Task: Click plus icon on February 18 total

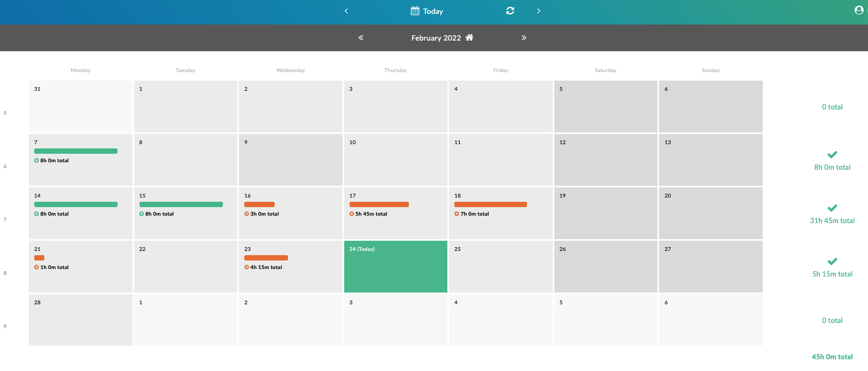Action: (x=456, y=214)
